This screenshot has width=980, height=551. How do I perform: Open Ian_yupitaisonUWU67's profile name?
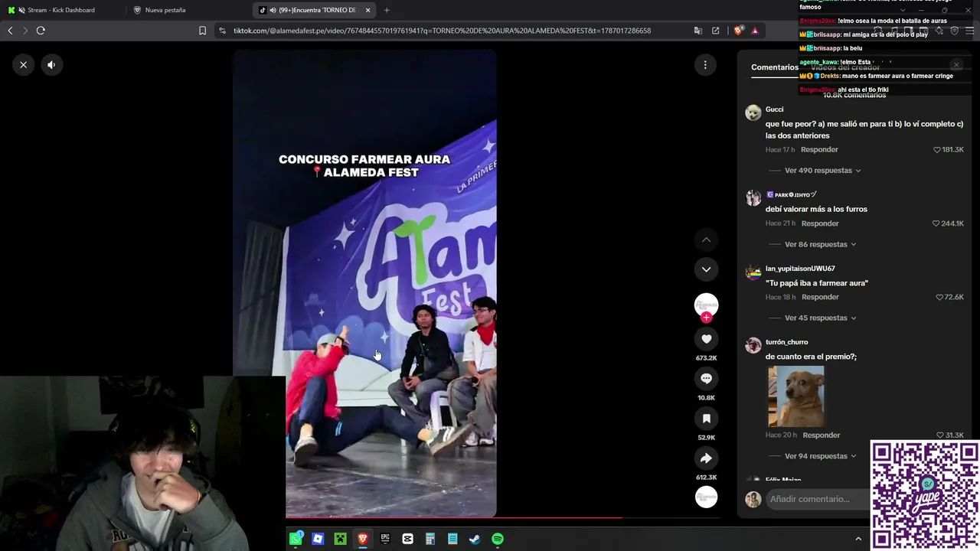coord(800,269)
